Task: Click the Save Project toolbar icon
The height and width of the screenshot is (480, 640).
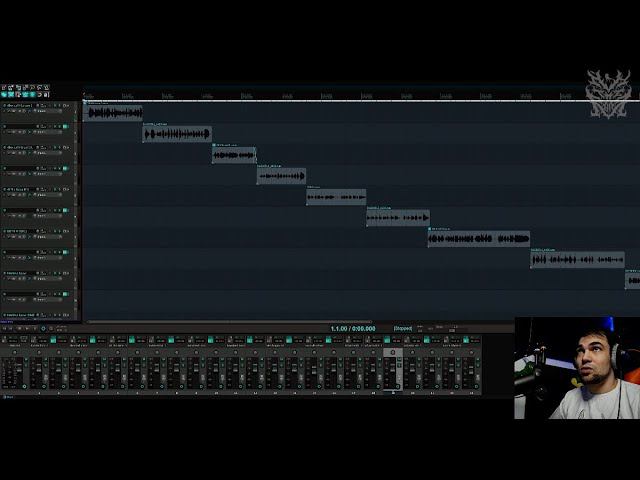Action: pyautogui.click(x=18, y=87)
